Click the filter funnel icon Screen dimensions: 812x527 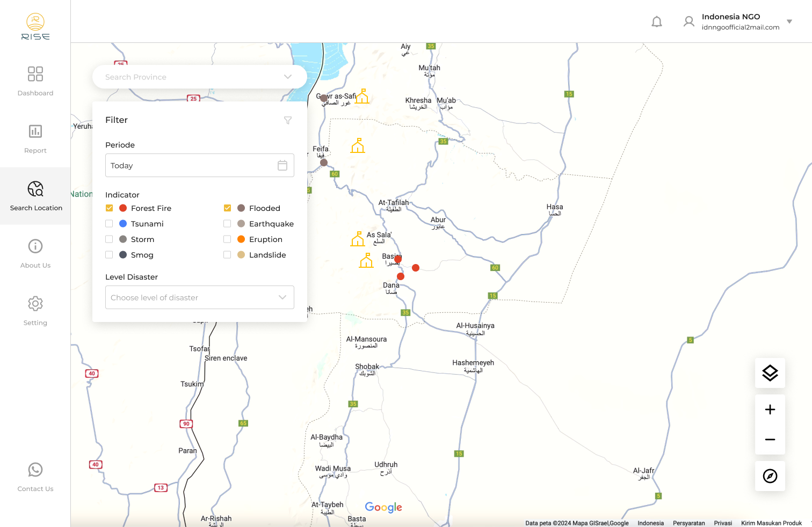pos(288,120)
